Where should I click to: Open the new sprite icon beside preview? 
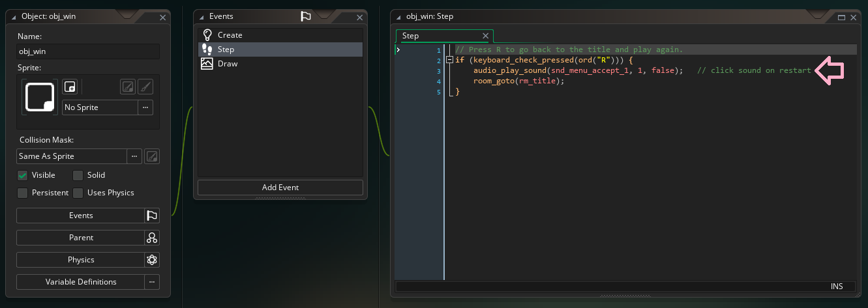tap(70, 87)
